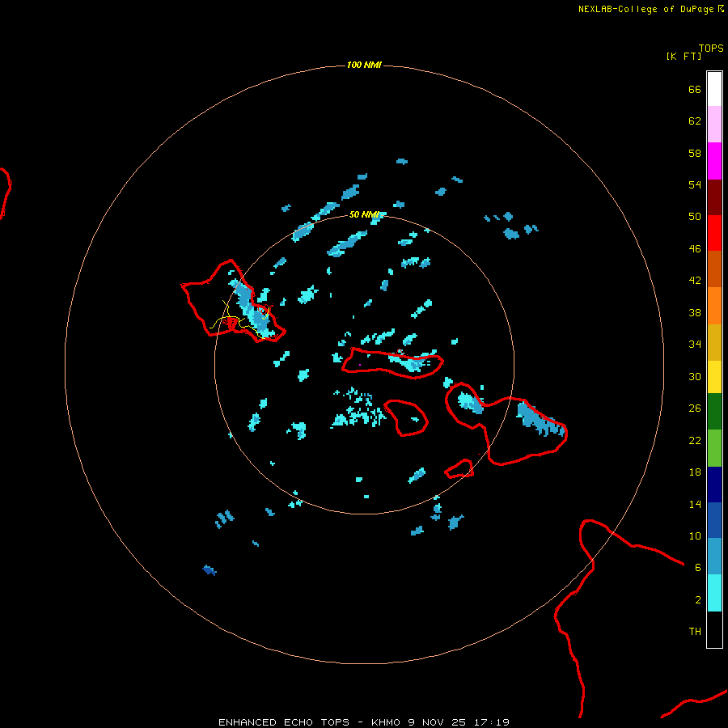This screenshot has width=728, height=728.
Task: Click the light pink legend swatch
Action: tap(714, 125)
